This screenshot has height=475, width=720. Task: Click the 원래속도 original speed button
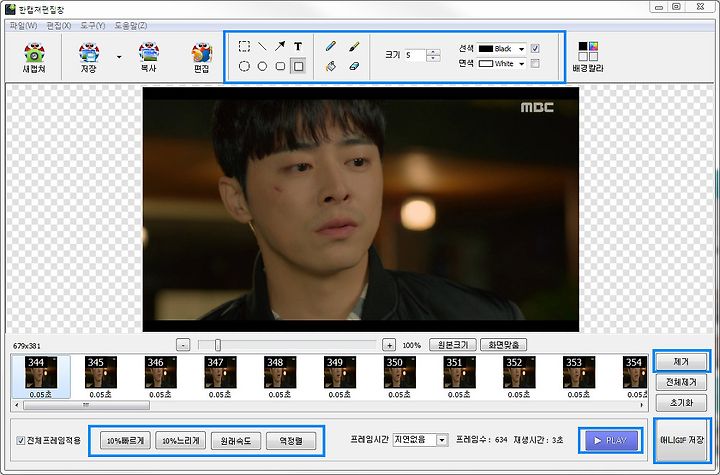pos(236,441)
